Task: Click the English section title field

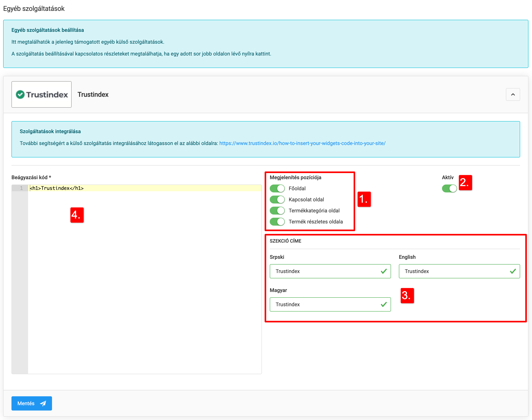Action: pos(454,271)
